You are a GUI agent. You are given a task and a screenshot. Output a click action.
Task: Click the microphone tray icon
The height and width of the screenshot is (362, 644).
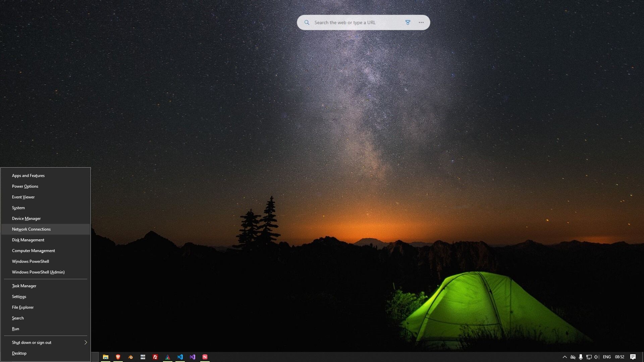[581, 357]
